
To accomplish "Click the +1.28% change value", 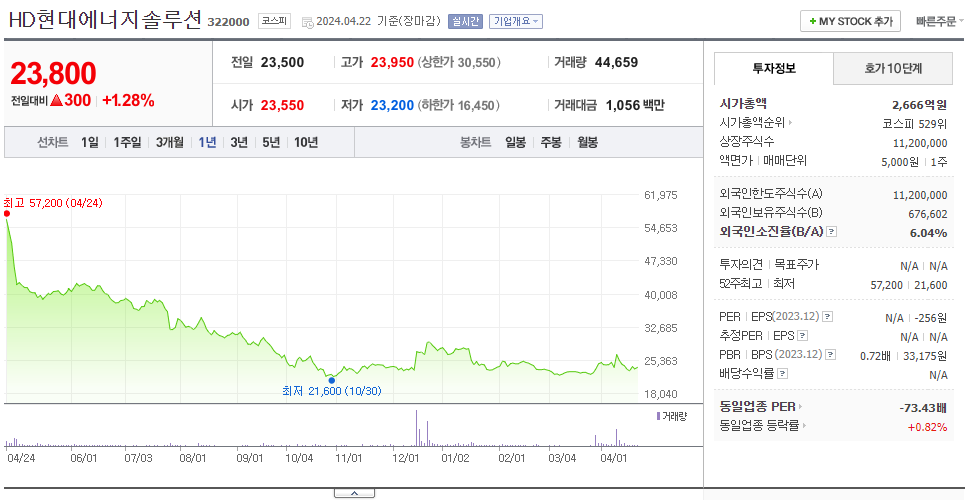I will [x=128, y=101].
